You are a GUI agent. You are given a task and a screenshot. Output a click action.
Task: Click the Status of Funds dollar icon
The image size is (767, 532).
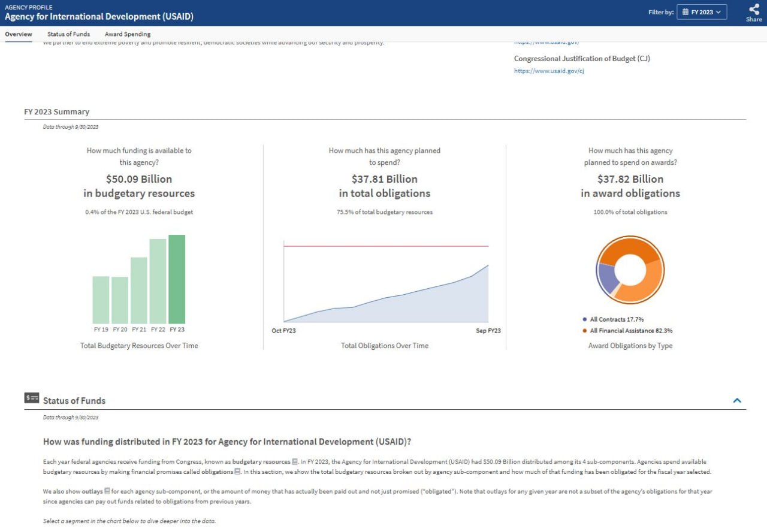tap(32, 398)
